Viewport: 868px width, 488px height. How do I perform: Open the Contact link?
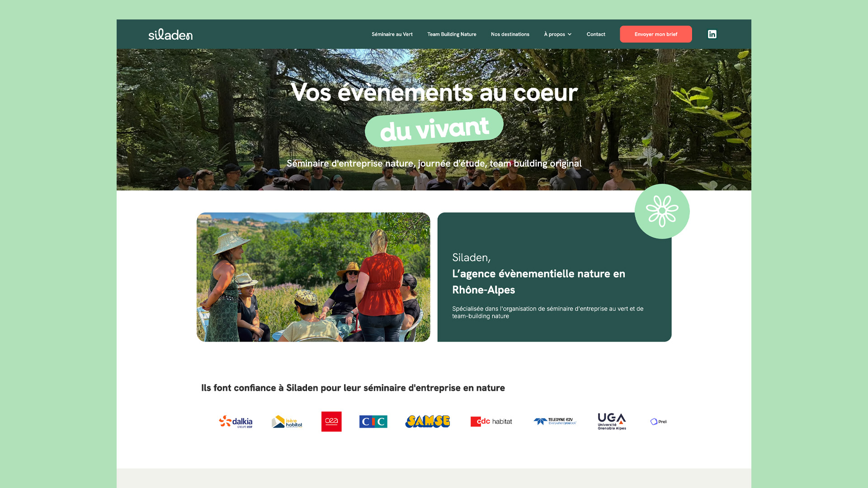(x=596, y=34)
